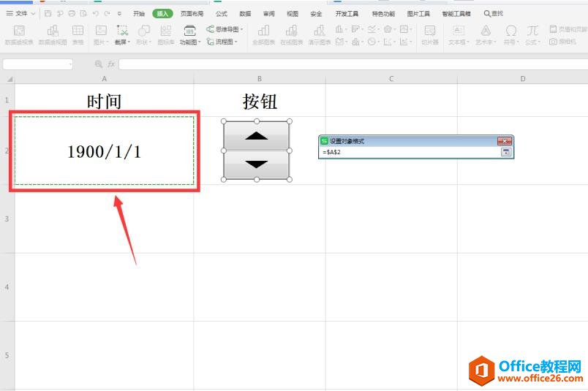This screenshot has width=588, height=391.
Task: Open the Name Box dropdown arrow
Action: point(70,64)
